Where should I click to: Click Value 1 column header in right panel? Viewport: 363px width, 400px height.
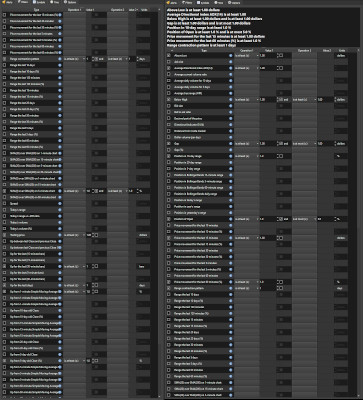(x=269, y=50)
